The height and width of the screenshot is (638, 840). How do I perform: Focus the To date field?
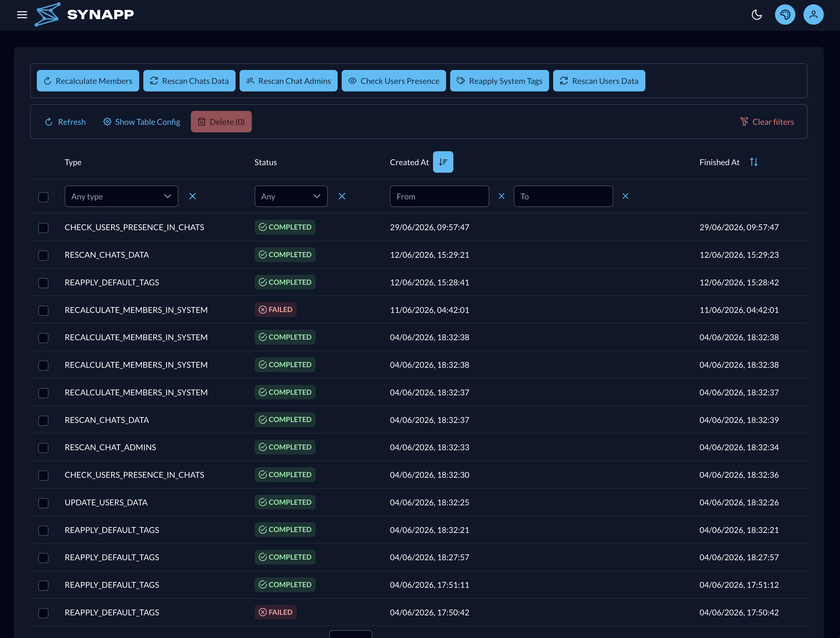coord(563,197)
